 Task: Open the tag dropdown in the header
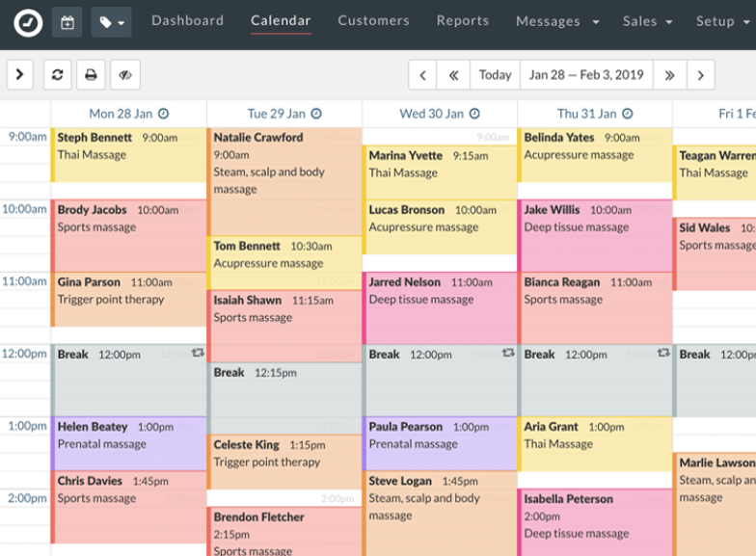tap(111, 21)
